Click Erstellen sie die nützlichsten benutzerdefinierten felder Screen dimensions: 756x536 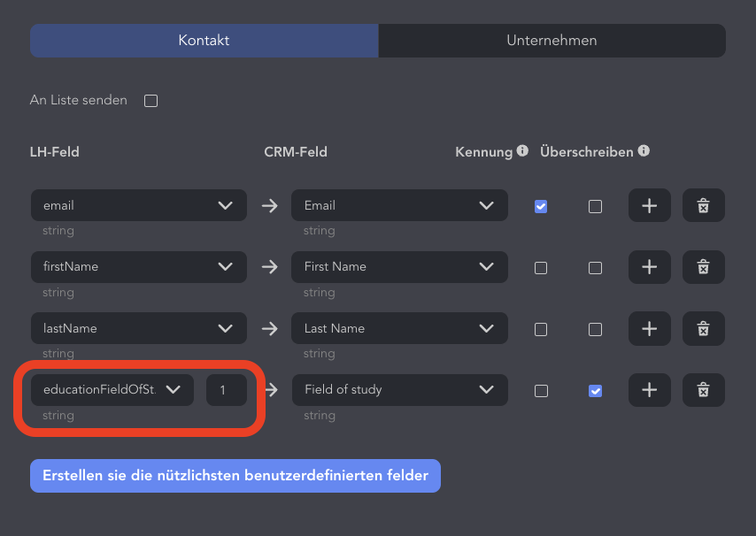pos(235,476)
